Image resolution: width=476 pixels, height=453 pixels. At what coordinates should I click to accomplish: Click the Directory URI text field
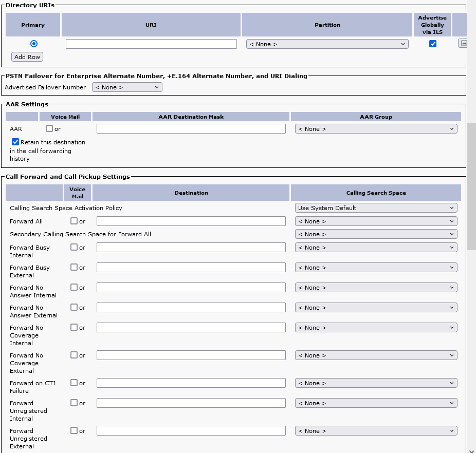151,44
